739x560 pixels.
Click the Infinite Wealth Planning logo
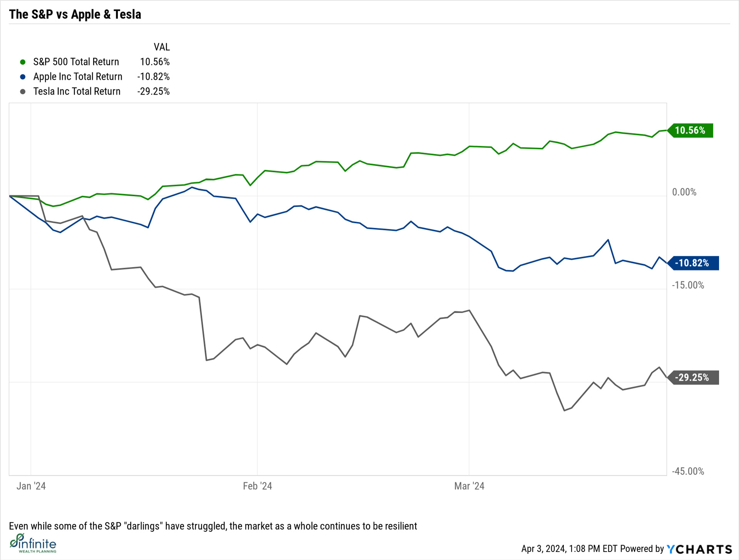pos(33,543)
